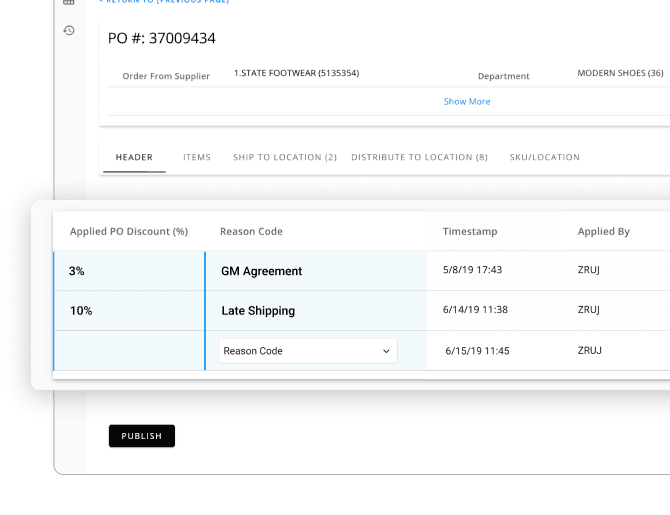Open the SHIP TO LOCATION (2) tab
The width and height of the screenshot is (670, 515).
click(285, 157)
